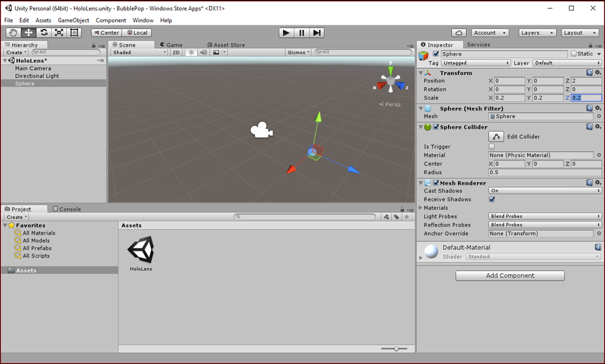Enable the Static checkbox
Image resolution: width=605 pixels, height=364 pixels.
click(573, 54)
